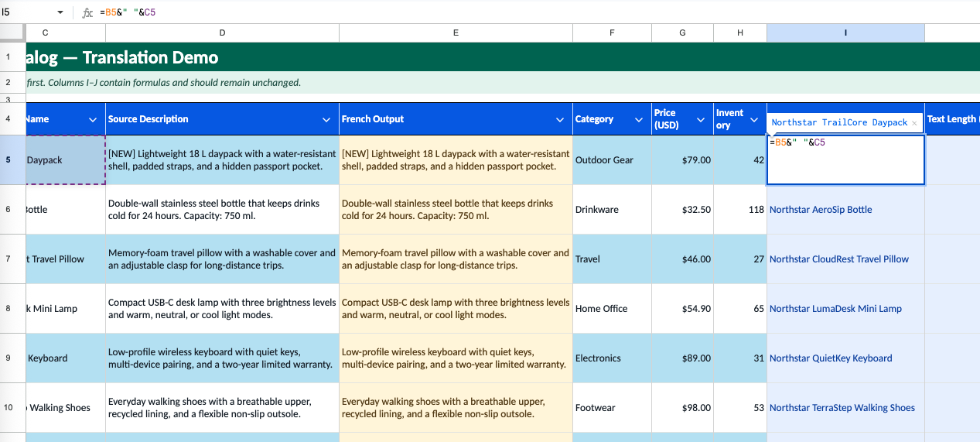Click the Daypack name cell in row 5
The image size is (980, 442).
coord(66,160)
